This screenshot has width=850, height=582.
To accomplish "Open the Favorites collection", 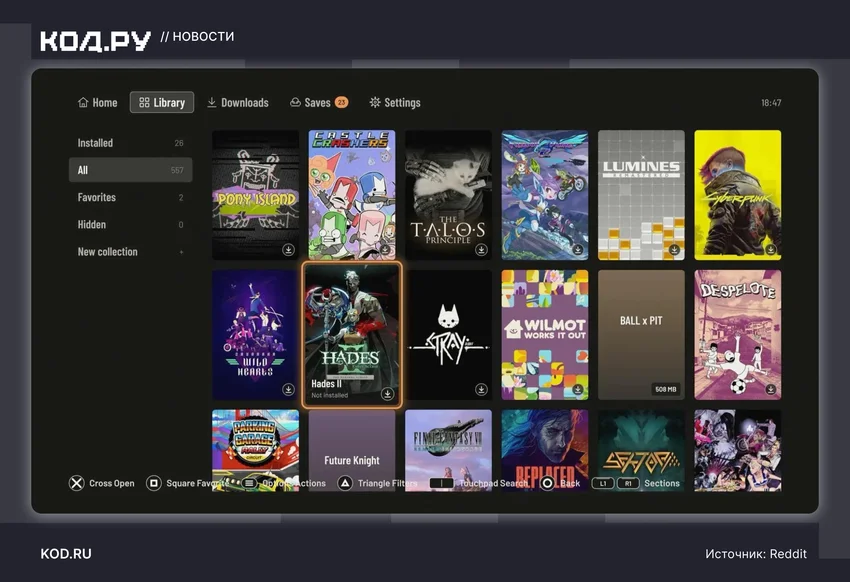I will [x=131, y=197].
